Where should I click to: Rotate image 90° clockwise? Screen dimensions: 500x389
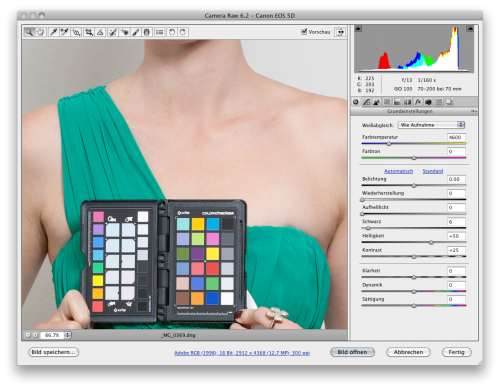tap(183, 32)
